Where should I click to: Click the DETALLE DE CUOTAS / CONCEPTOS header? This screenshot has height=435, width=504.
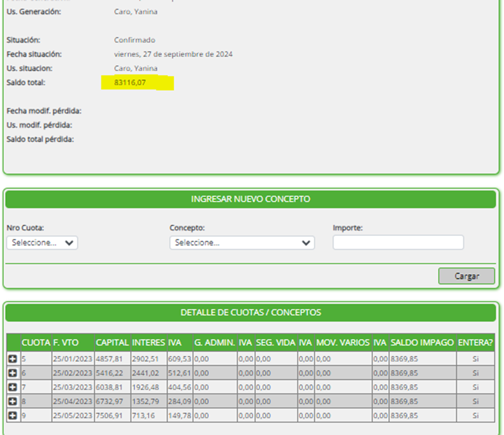click(250, 312)
